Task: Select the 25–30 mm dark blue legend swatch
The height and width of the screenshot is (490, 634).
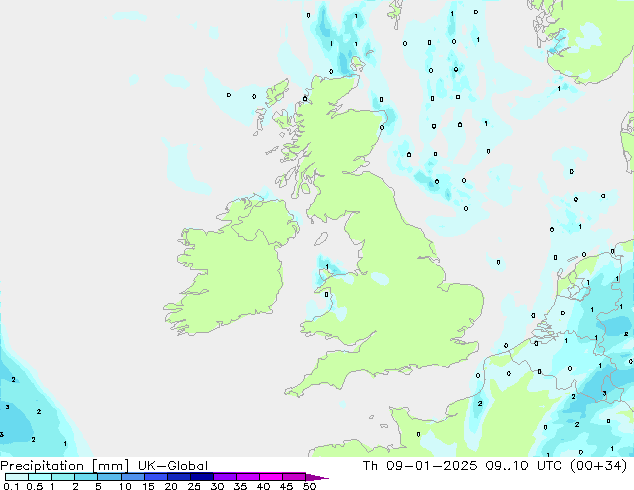Action: [202, 477]
